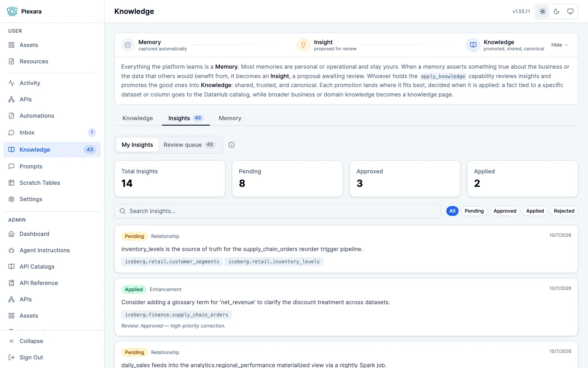Viewport: 588px width, 368px height.
Task: Filter insights by All
Action: pos(452,211)
